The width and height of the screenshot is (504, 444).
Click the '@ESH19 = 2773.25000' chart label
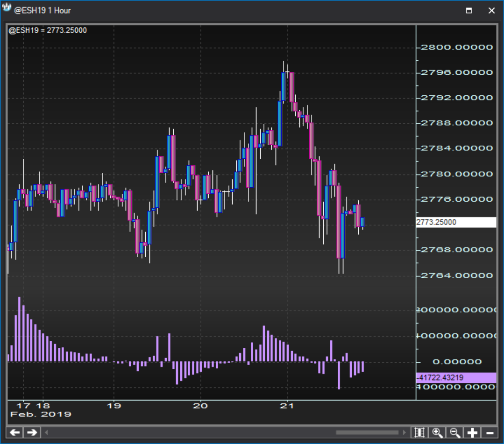pos(48,30)
